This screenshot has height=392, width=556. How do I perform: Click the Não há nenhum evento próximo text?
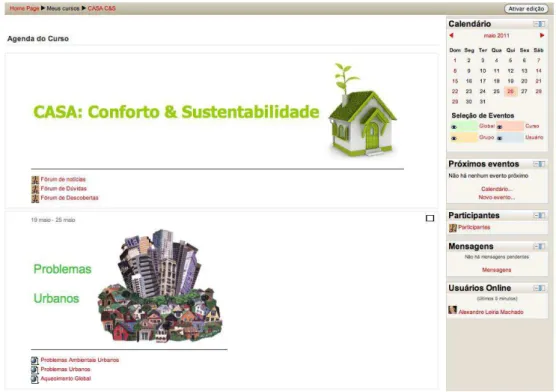[488, 176]
